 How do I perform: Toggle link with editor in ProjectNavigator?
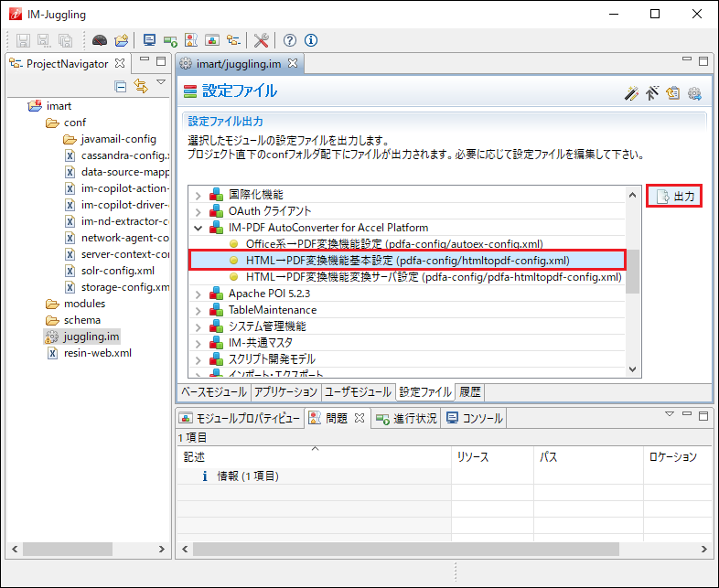[x=141, y=86]
